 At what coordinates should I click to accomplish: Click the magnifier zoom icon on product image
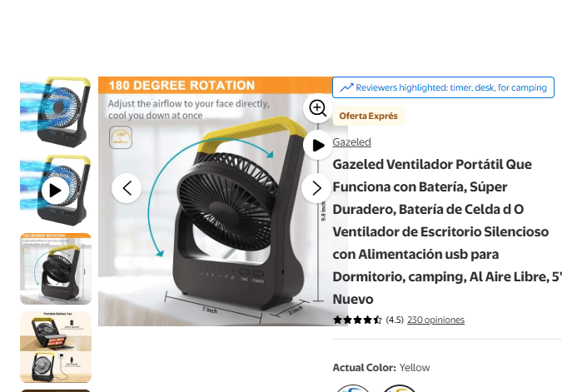coord(317,108)
